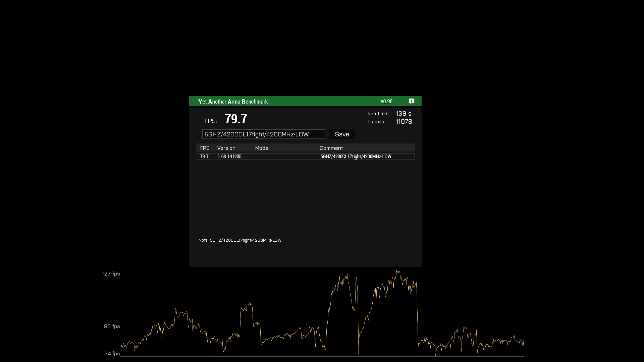
Task: Click the 80 fps graph axis label
Action: click(112, 326)
